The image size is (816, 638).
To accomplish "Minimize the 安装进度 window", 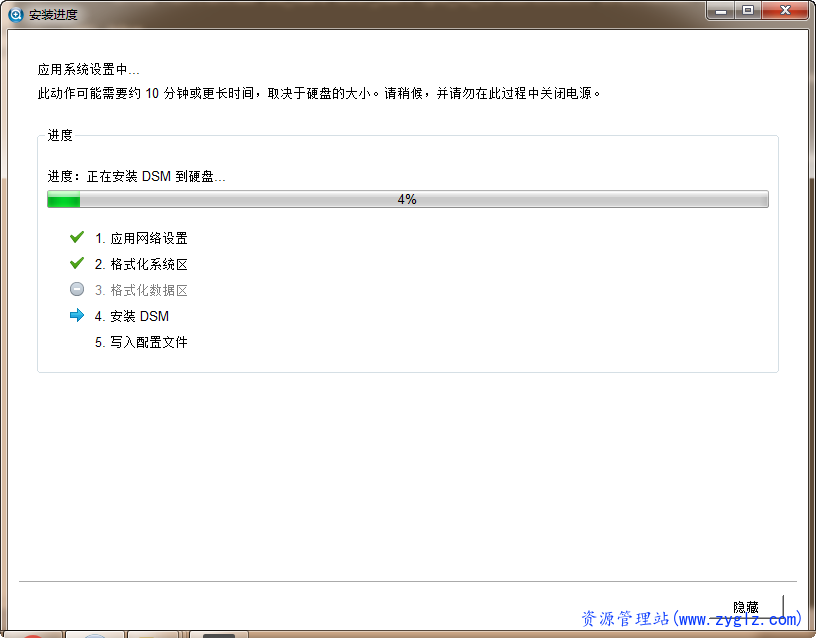I will pos(721,10).
